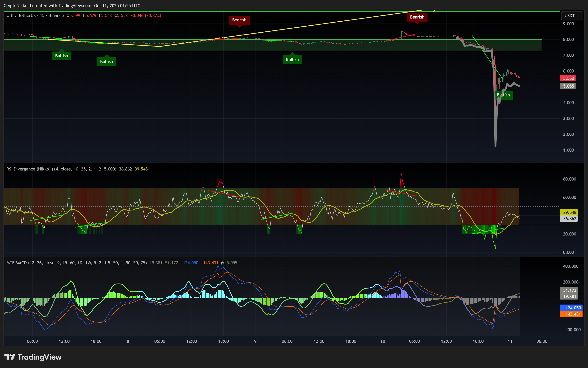
Task: Click the date label 10 on time axis
Action: (x=383, y=341)
